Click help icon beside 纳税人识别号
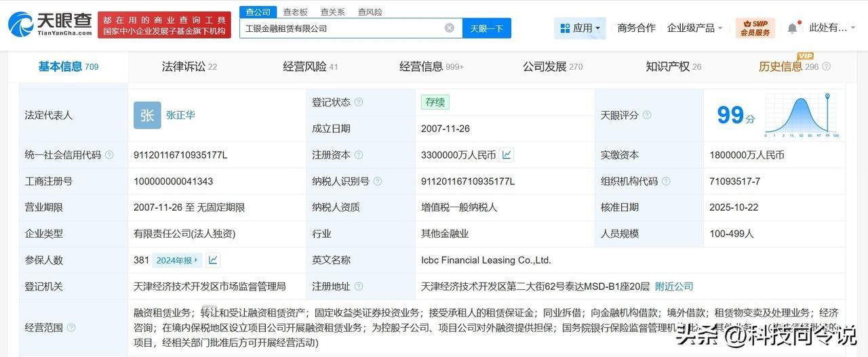Screen dimensions: 868x357 point(378,182)
